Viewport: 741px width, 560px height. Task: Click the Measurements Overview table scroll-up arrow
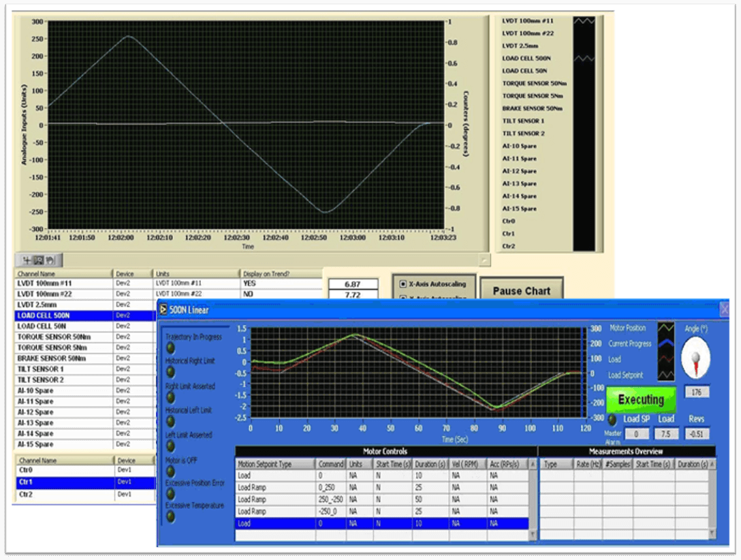712,464
